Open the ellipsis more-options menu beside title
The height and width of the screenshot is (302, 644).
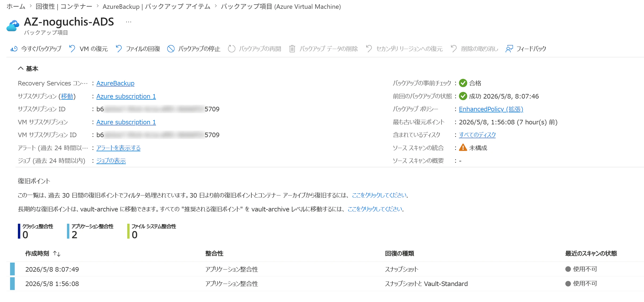(x=129, y=22)
